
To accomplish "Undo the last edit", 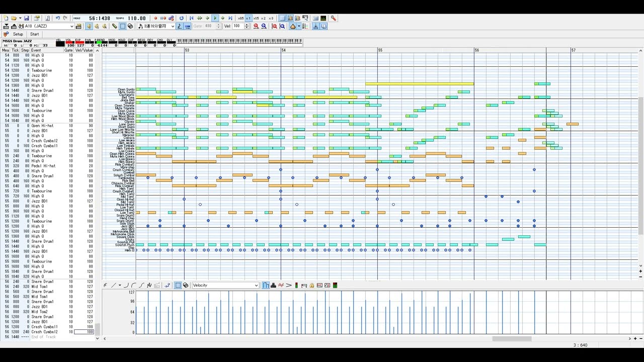I will tap(57, 18).
